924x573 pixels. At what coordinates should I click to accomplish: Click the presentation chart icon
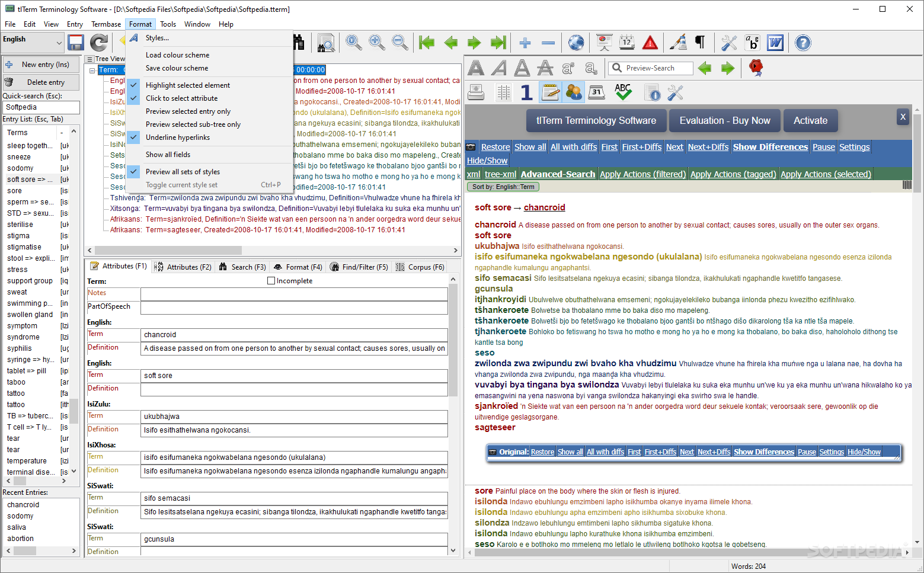coord(604,43)
